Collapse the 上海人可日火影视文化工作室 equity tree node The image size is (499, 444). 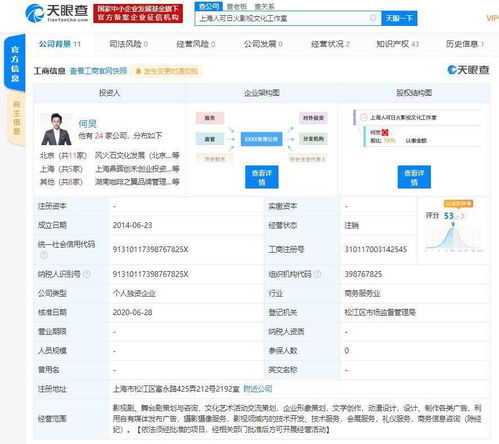364,117
